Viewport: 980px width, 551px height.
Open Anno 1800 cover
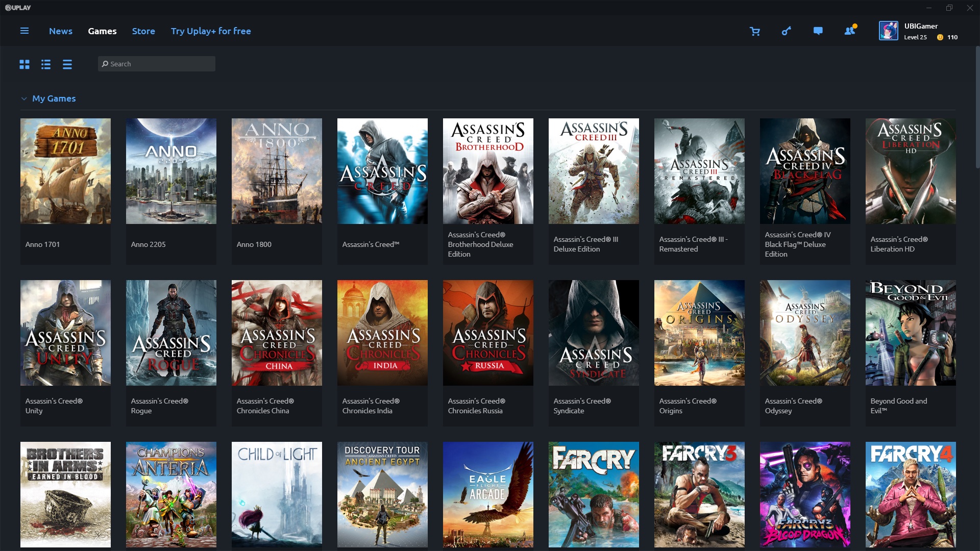(x=277, y=171)
